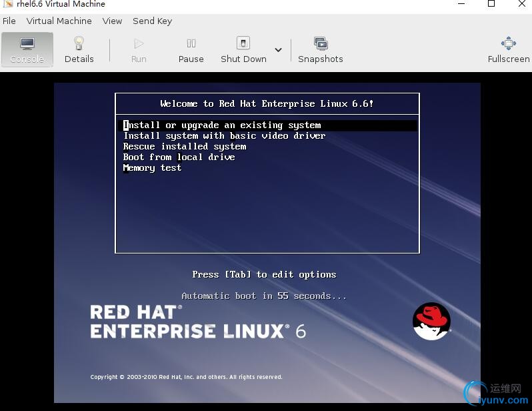Minimize the rhel6.6 Virtual Machine window
532x411 pixels.
coord(461,4)
